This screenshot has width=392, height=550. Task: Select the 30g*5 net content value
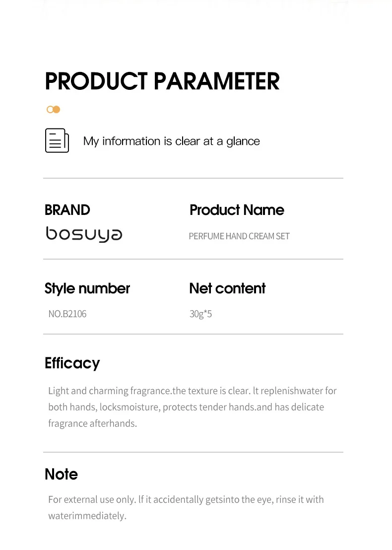tap(200, 314)
